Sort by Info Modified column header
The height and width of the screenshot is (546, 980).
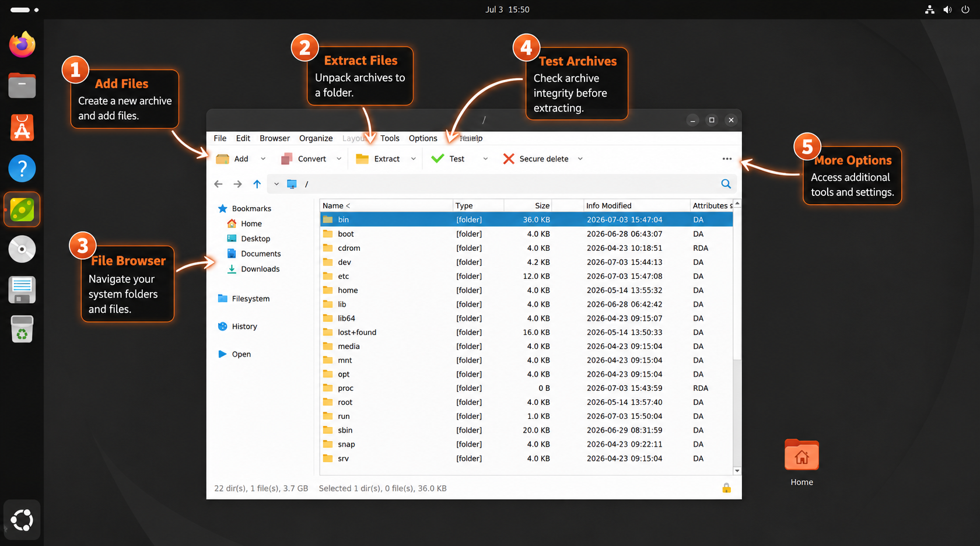coord(636,205)
